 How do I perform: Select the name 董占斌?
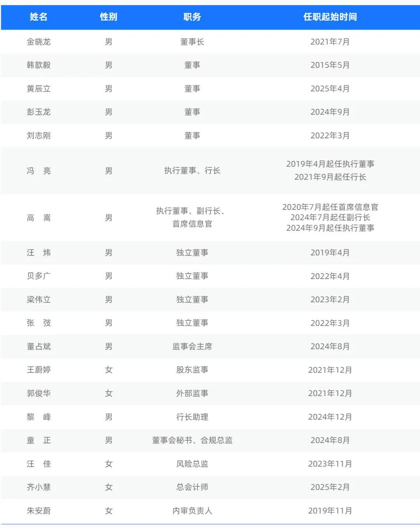(38, 346)
